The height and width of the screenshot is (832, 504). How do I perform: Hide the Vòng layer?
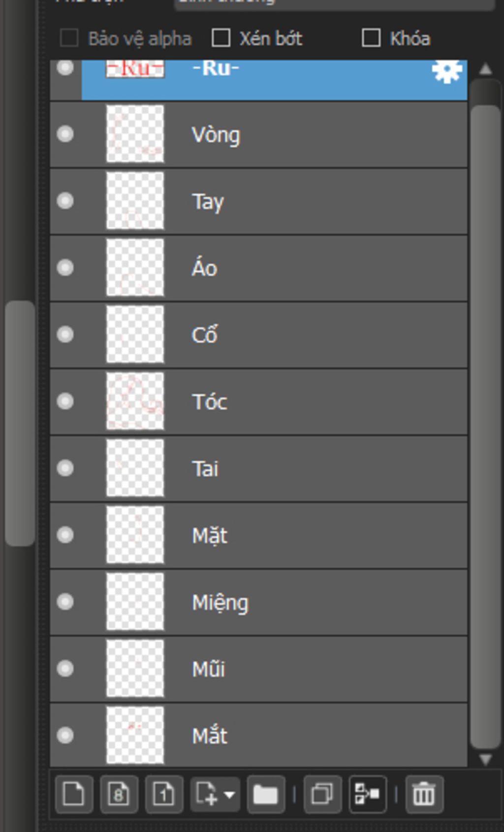tap(65, 134)
